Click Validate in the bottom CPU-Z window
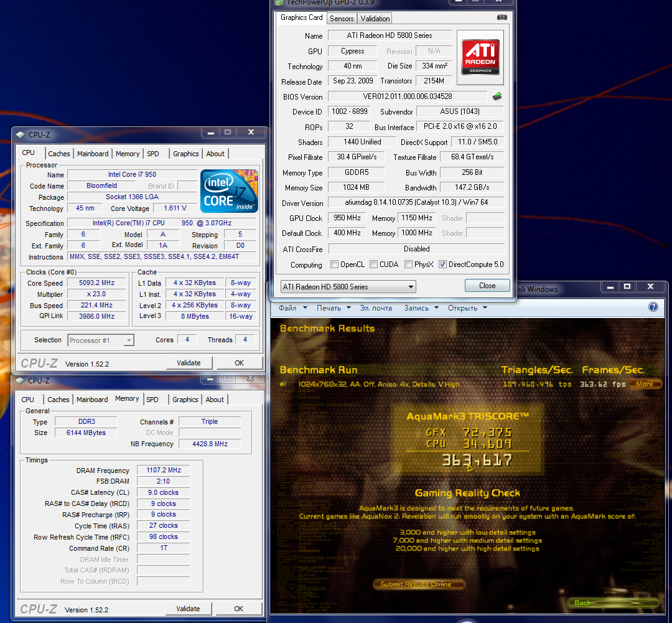The image size is (672, 623). pos(188,609)
